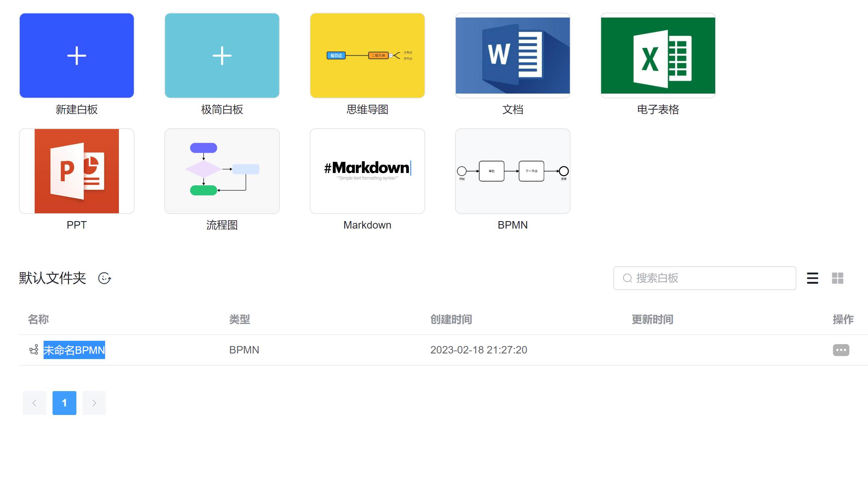Screen dimensions: 868x497
Task: Switch to list view layout
Action: click(x=812, y=278)
